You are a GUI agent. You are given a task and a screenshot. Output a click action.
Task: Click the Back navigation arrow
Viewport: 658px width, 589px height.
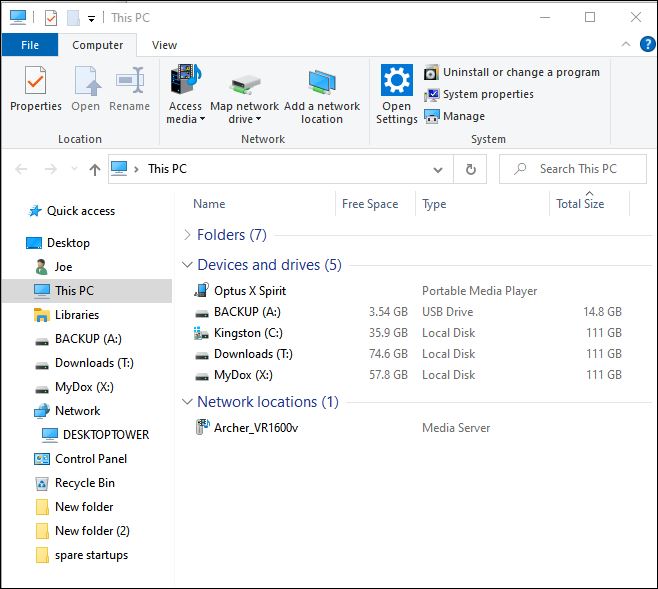(21, 169)
